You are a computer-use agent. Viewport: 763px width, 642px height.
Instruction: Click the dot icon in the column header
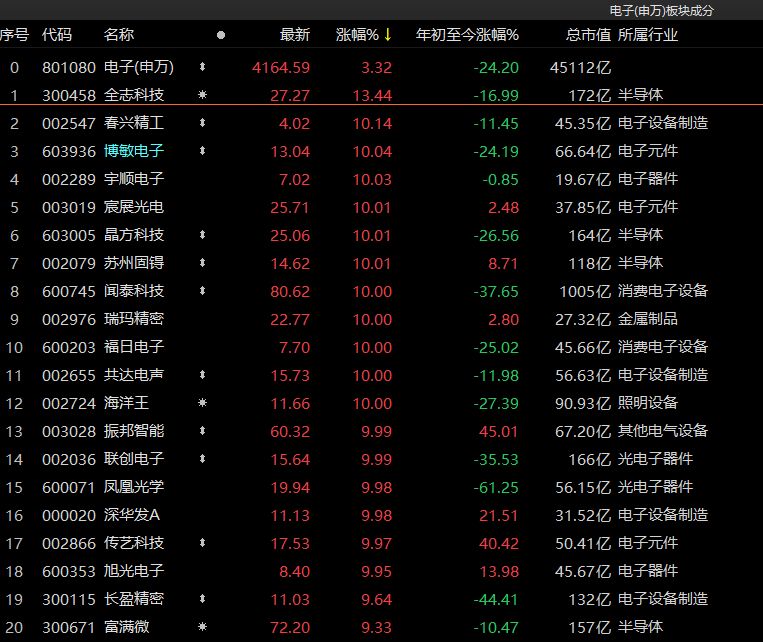point(220,35)
